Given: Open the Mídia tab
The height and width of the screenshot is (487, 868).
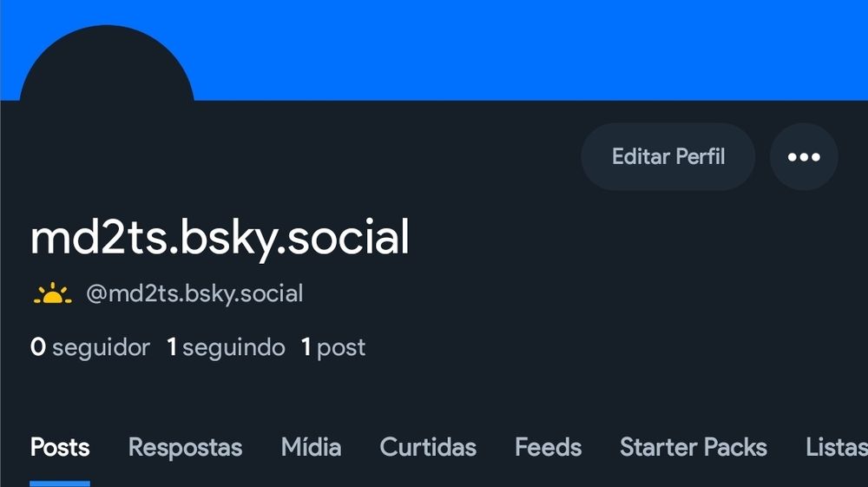Looking at the screenshot, I should (311, 447).
